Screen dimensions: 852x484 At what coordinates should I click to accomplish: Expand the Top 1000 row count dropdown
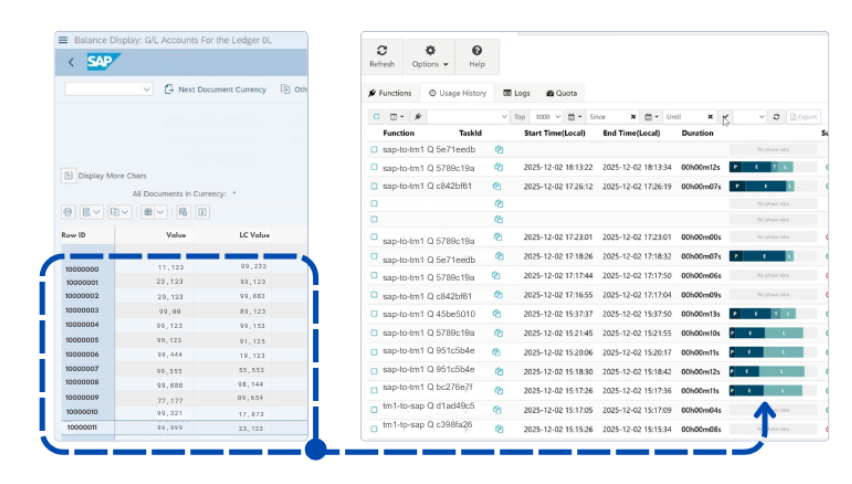pyautogui.click(x=547, y=117)
